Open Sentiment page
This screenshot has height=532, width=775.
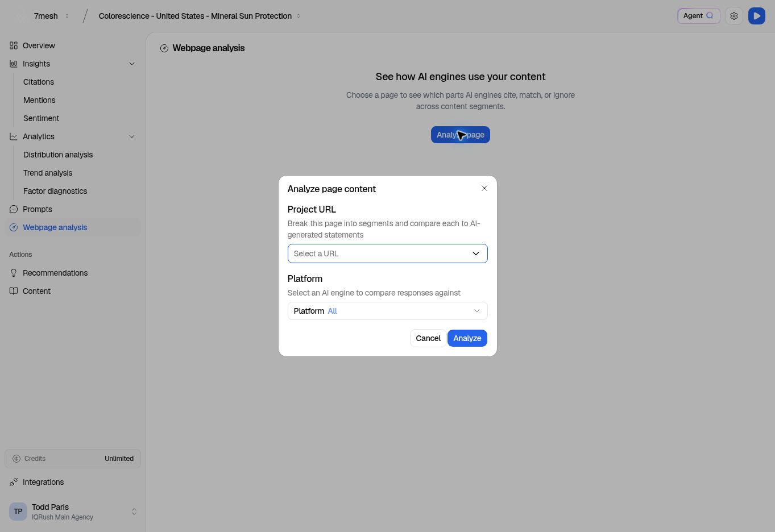[x=41, y=118]
